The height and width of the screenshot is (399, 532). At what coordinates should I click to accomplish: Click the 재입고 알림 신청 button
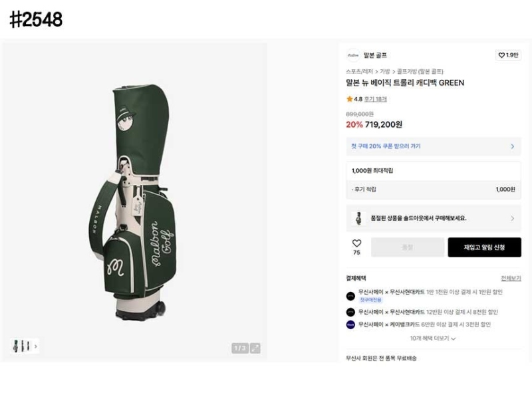[484, 247]
